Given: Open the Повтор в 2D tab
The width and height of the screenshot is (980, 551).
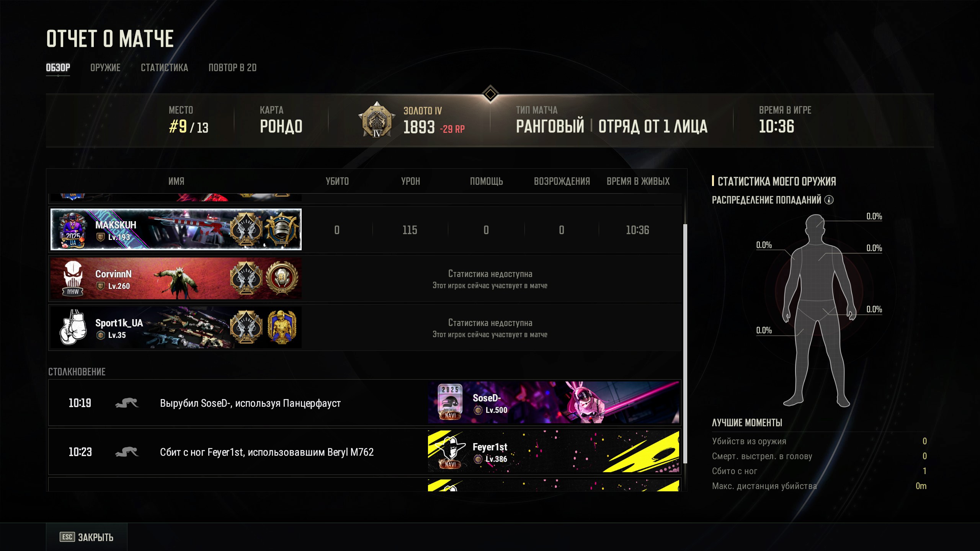Looking at the screenshot, I should click(232, 68).
